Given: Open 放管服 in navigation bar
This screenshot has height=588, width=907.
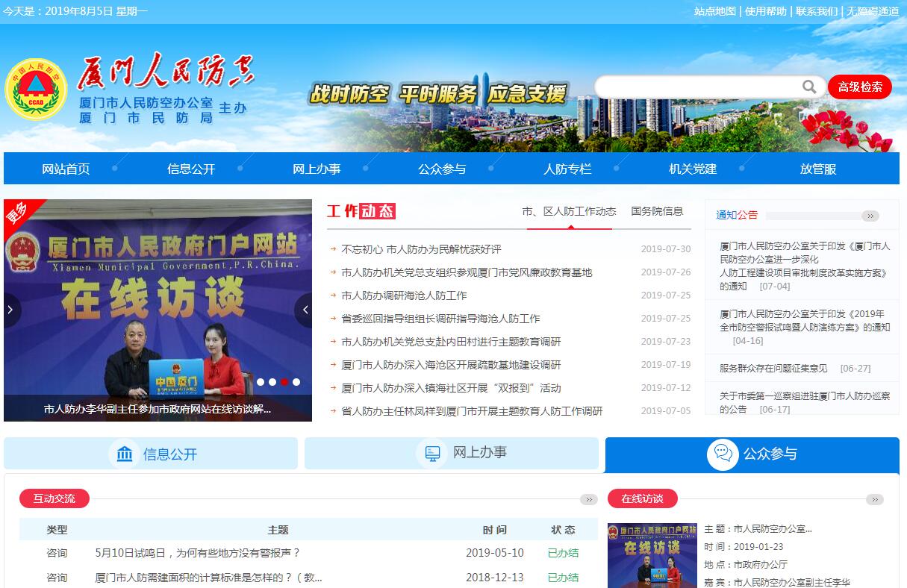Looking at the screenshot, I should click(x=818, y=169).
